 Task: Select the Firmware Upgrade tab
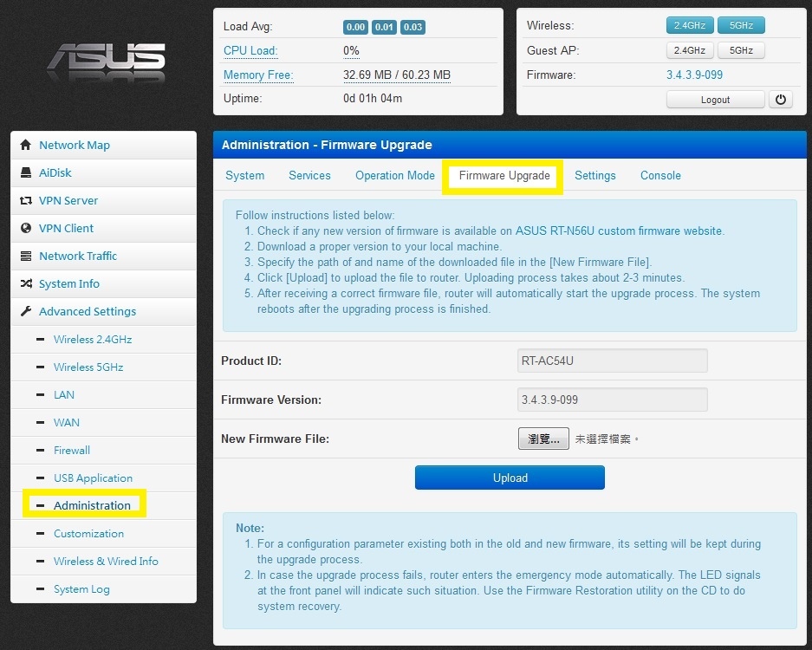pos(504,176)
